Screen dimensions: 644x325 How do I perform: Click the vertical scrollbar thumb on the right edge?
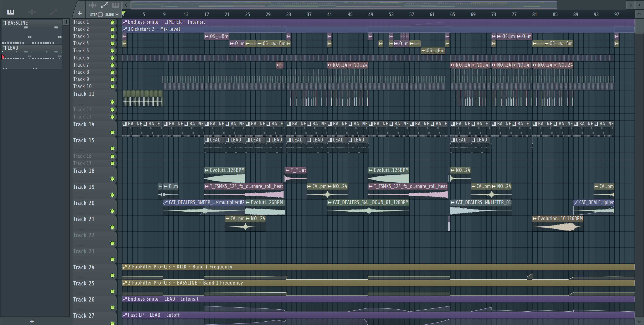[639, 26]
